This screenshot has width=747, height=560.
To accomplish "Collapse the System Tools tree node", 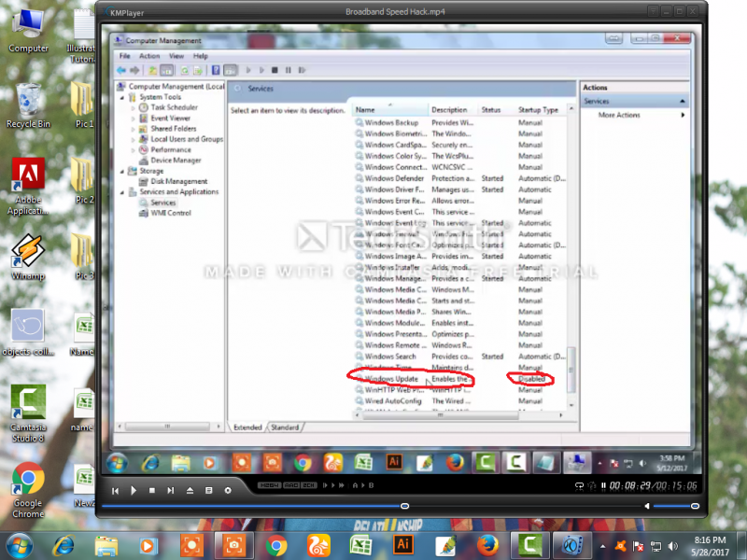I will 122,97.
